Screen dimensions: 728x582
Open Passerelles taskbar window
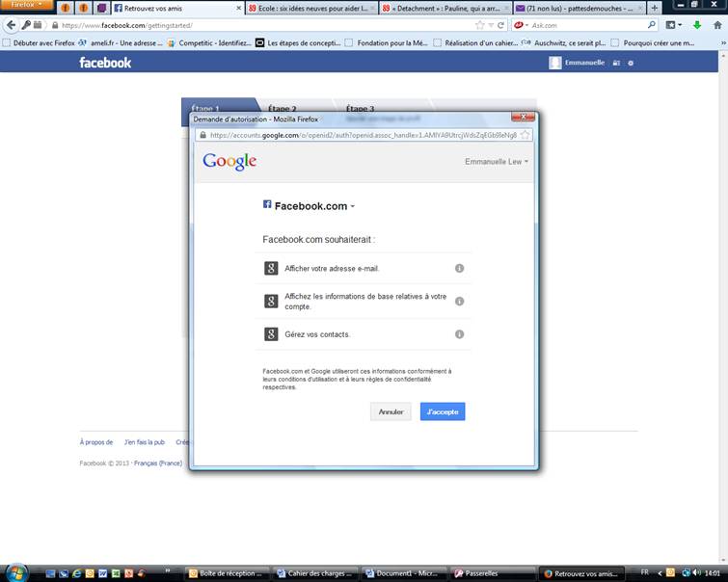pyautogui.click(x=492, y=573)
